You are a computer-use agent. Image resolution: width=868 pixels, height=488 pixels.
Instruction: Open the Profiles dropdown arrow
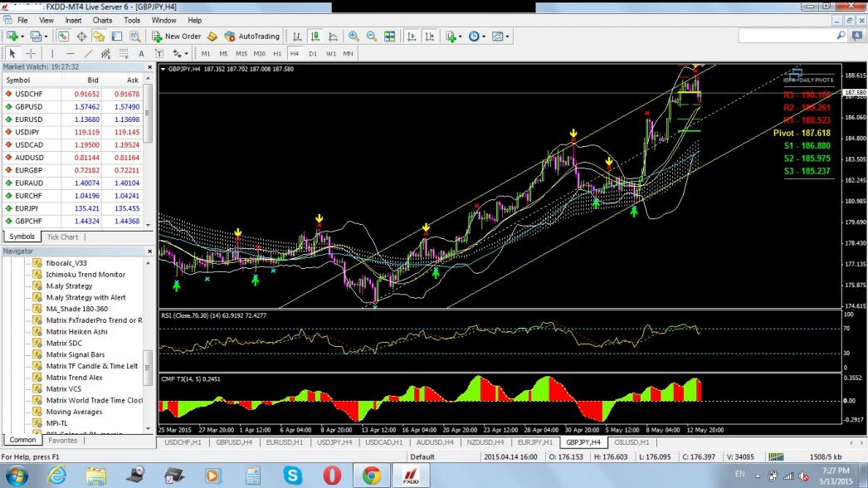point(47,37)
